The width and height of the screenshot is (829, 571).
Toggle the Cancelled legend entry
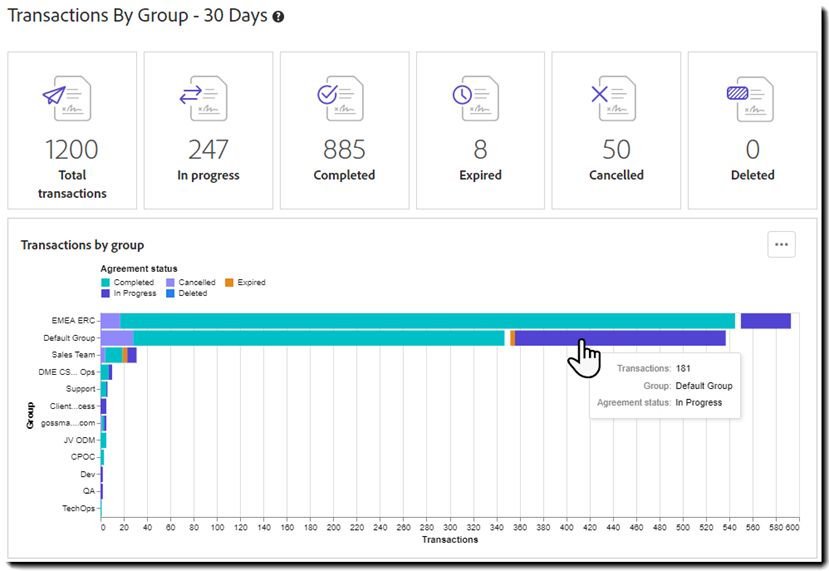(x=190, y=282)
